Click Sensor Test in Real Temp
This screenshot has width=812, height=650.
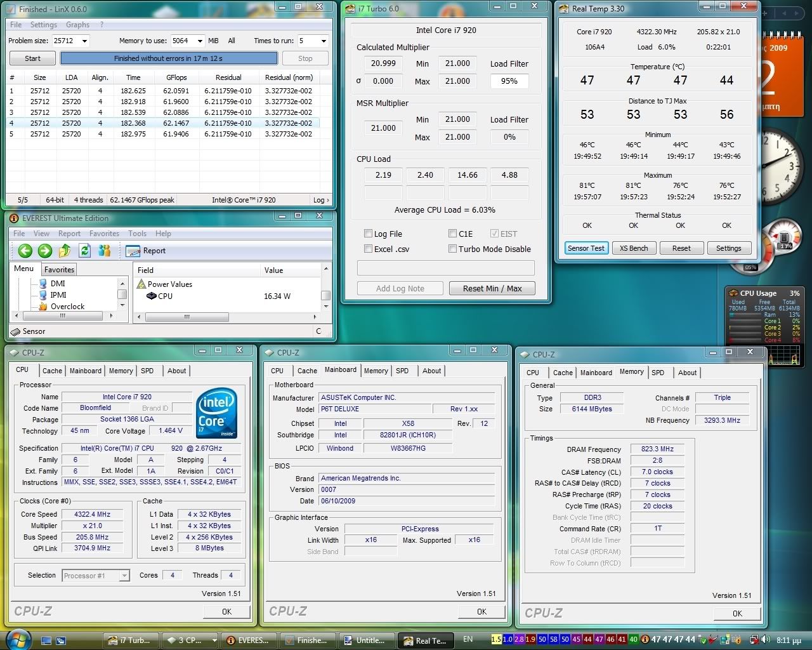(x=586, y=248)
